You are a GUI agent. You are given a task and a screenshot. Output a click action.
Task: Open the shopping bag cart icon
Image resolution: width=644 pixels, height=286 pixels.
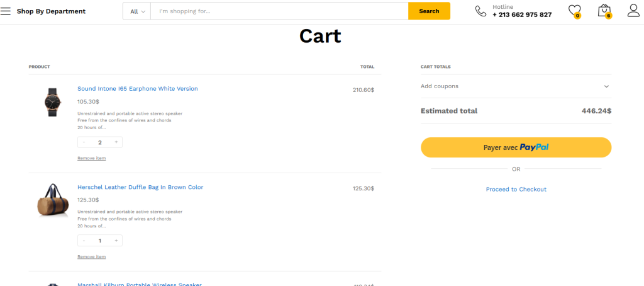pos(604,11)
